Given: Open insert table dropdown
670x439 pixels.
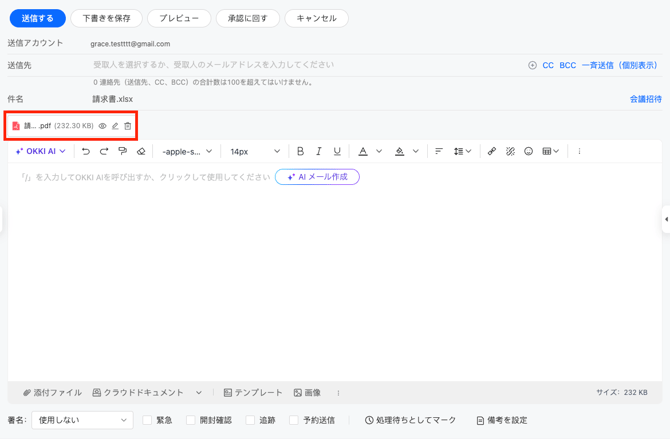Looking at the screenshot, I should (x=550, y=151).
